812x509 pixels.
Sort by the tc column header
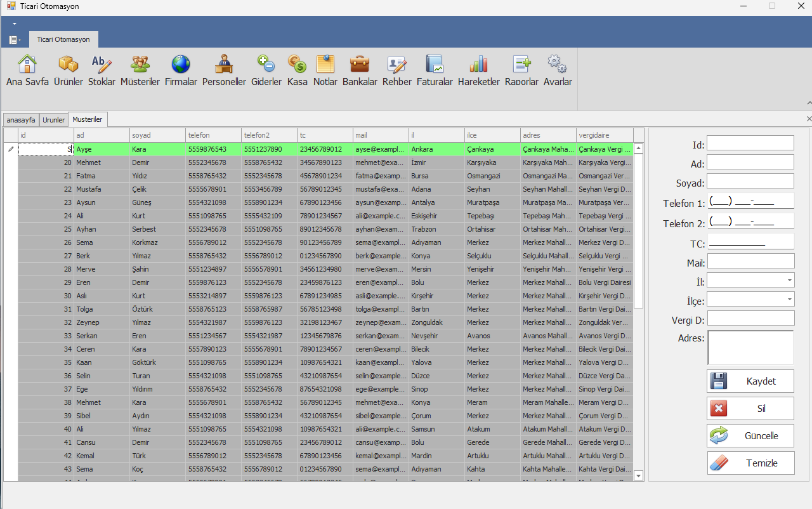[325, 135]
